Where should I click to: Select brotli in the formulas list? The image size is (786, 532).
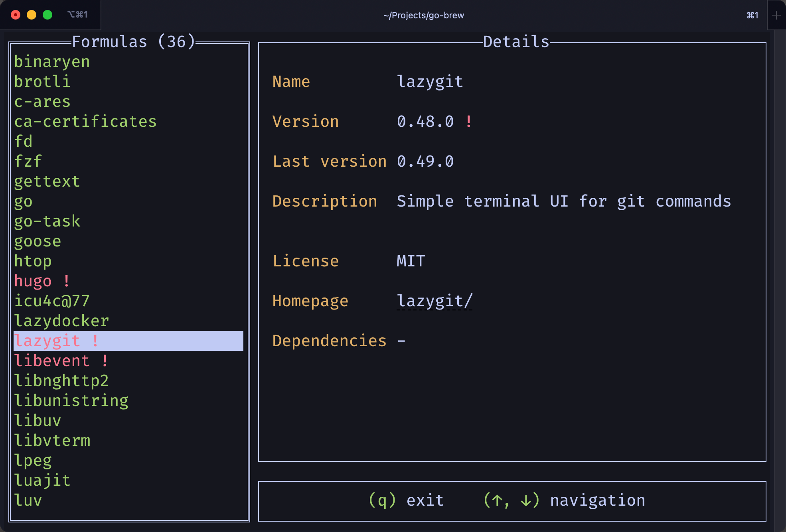[x=128, y=82]
